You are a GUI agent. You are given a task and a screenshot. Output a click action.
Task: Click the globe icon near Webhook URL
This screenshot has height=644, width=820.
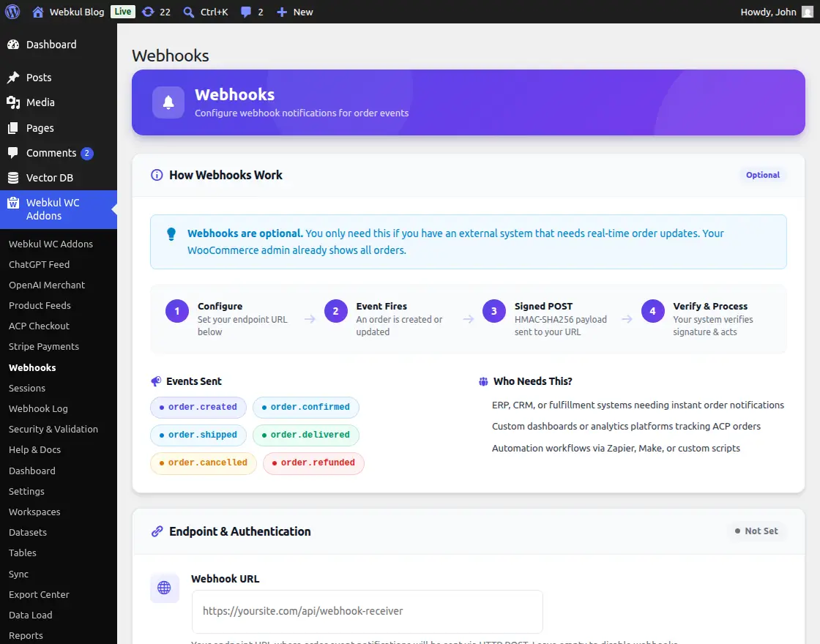pos(164,588)
